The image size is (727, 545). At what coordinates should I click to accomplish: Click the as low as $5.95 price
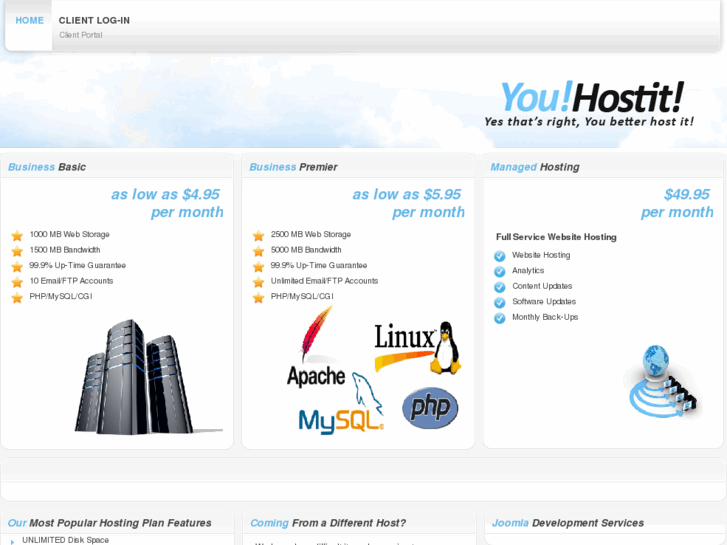[x=409, y=203]
